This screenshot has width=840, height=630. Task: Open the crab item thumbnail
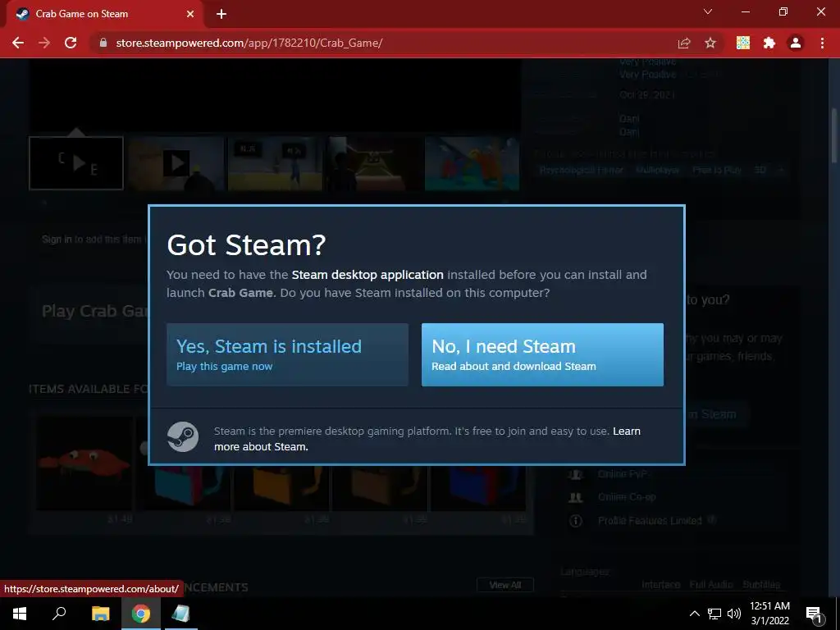(x=84, y=463)
